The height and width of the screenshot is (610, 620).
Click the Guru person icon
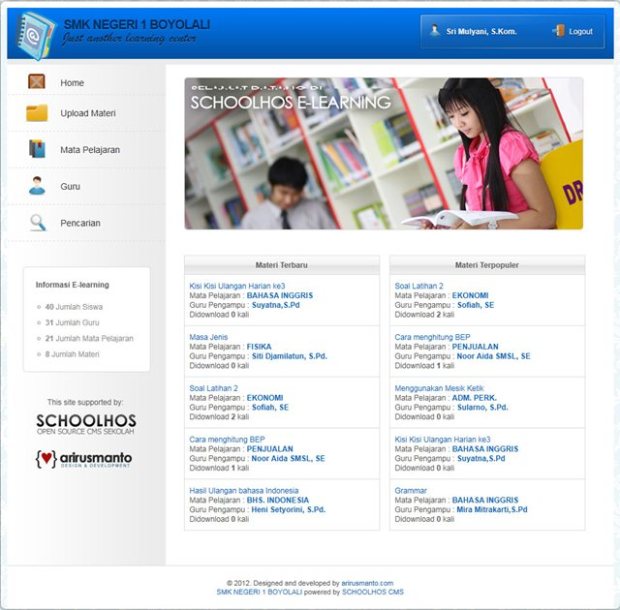tap(37, 186)
